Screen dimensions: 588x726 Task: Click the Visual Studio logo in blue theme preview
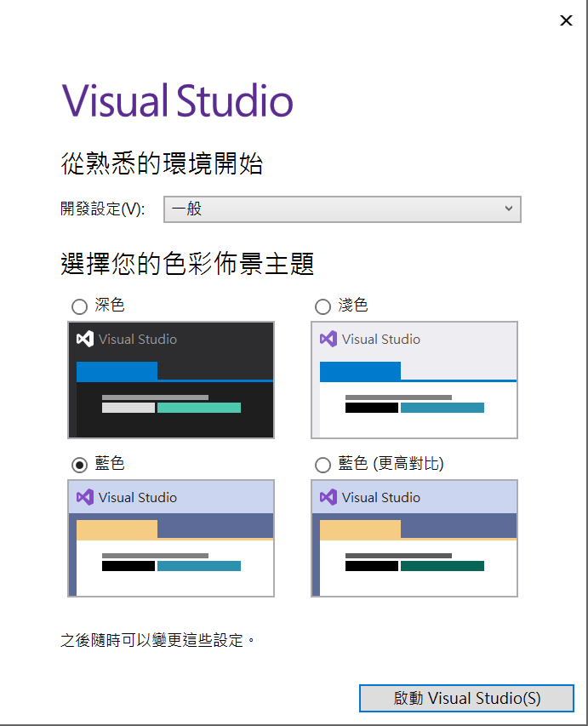point(84,497)
